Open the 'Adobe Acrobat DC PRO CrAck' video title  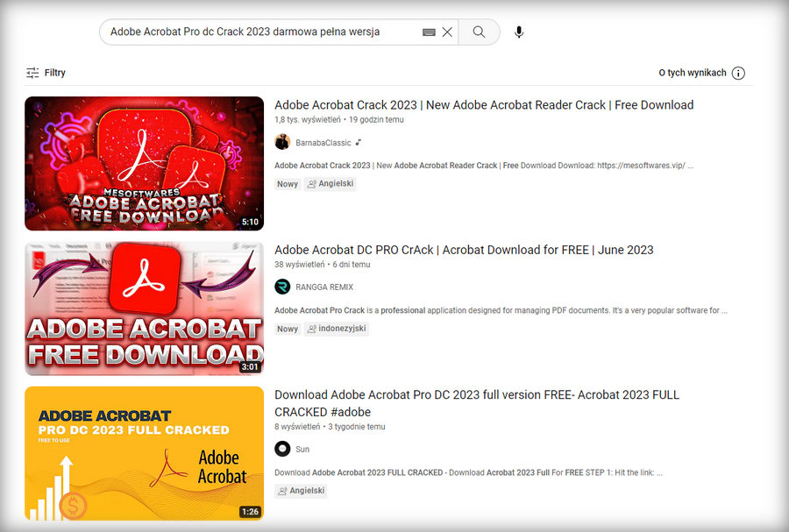pyautogui.click(x=464, y=250)
